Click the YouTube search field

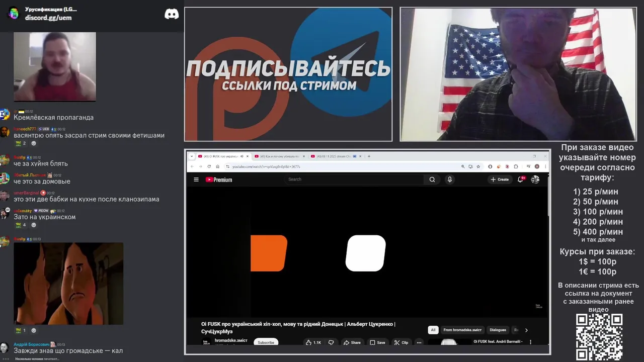(355, 179)
